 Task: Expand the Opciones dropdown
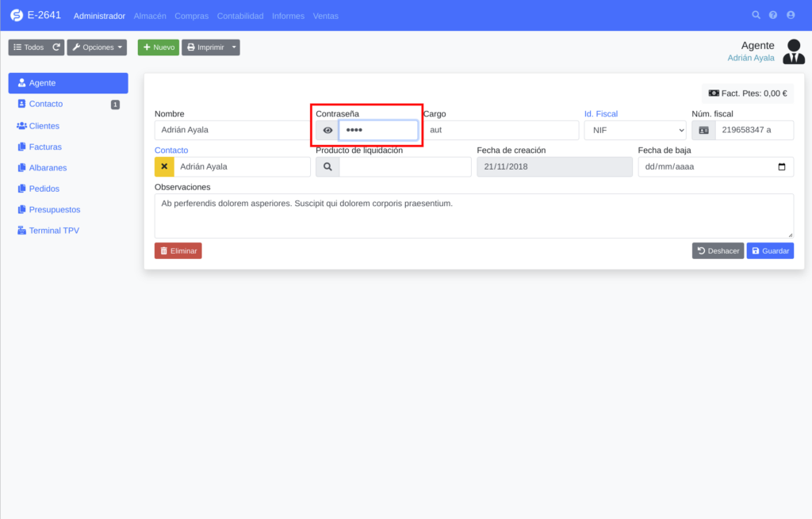click(97, 48)
